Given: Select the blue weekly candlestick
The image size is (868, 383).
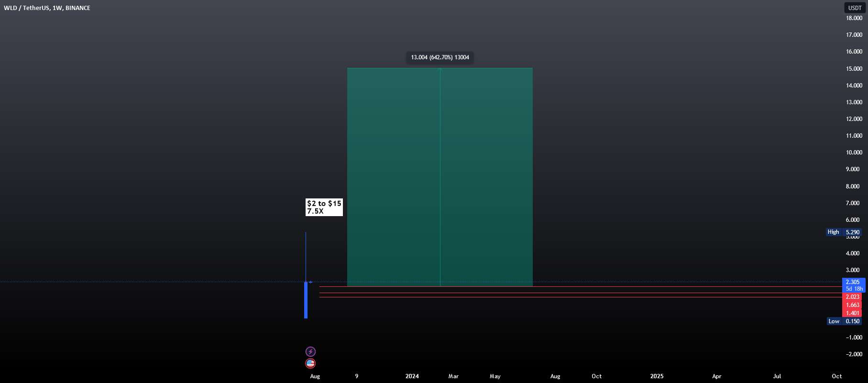Looking at the screenshot, I should (306, 300).
